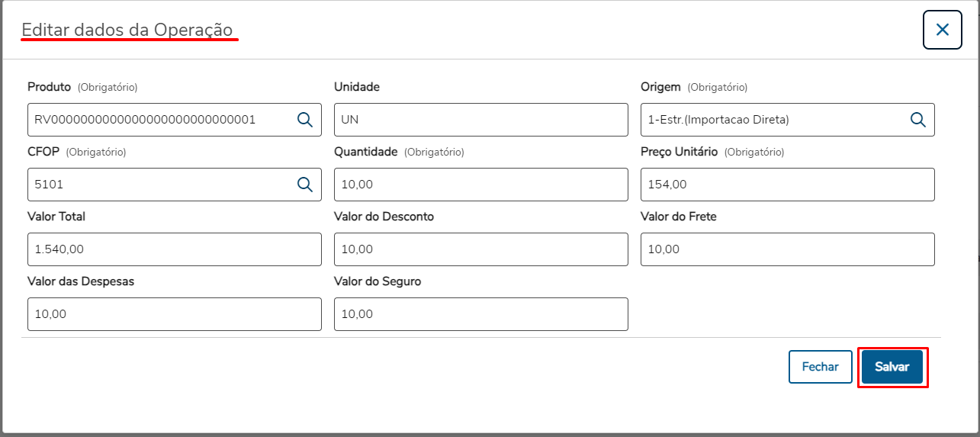Click the Origem search magnifier icon
Image resolution: width=980 pixels, height=437 pixels.
point(917,120)
